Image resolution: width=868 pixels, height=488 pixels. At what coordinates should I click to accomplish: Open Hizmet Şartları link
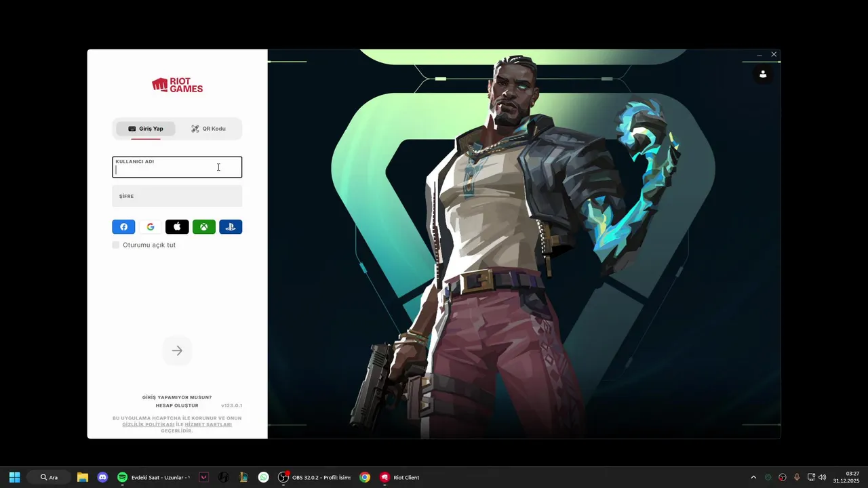tap(208, 424)
